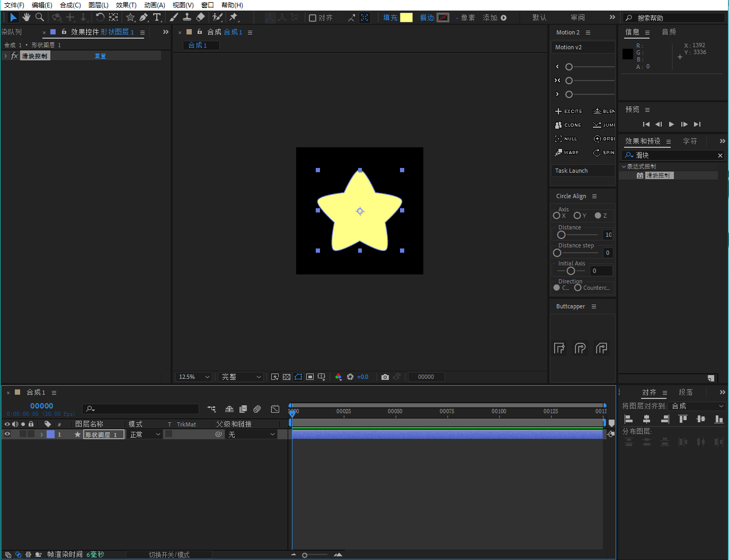Select the Z axis radio in Circle Align

[598, 216]
